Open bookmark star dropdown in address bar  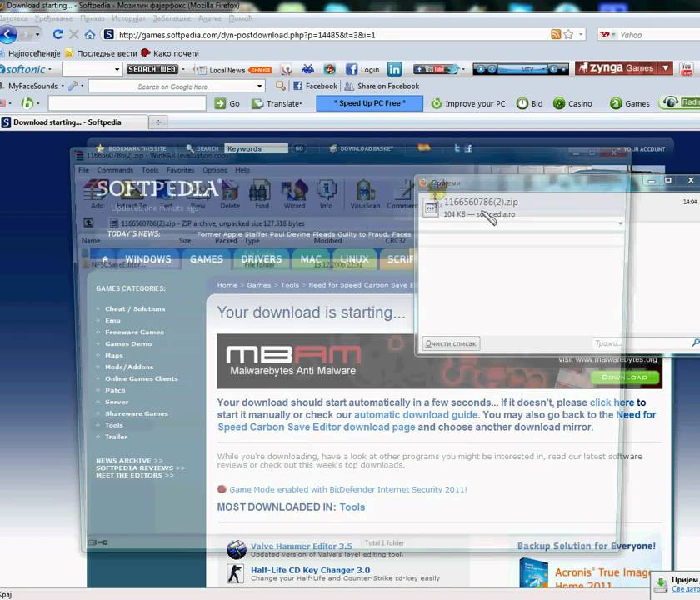point(581,34)
